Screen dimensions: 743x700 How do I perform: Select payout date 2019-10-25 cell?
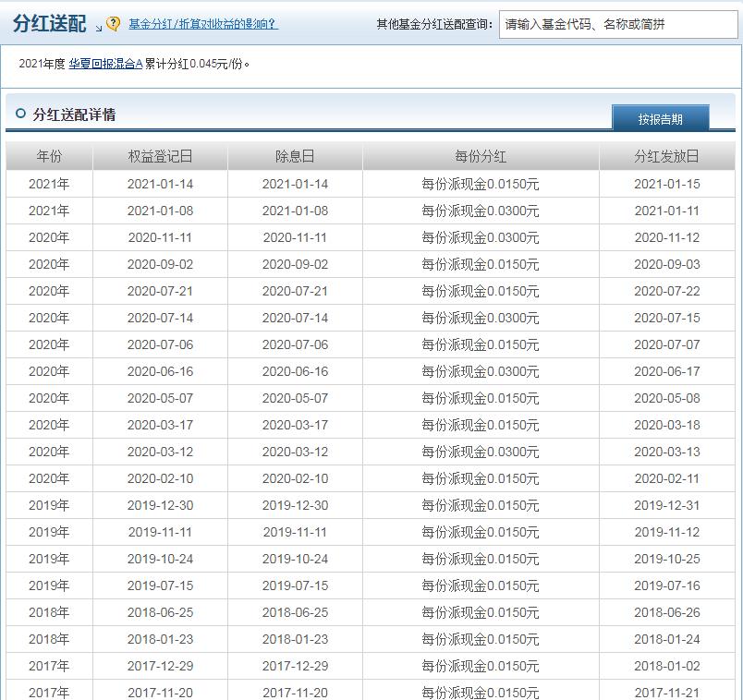666,559
